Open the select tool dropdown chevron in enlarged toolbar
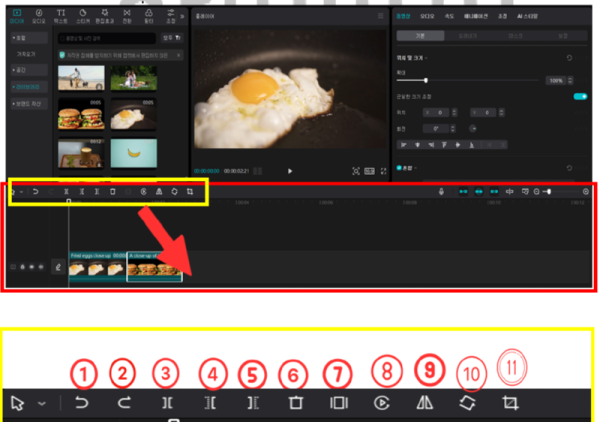The width and height of the screenshot is (600, 422). 41,403
